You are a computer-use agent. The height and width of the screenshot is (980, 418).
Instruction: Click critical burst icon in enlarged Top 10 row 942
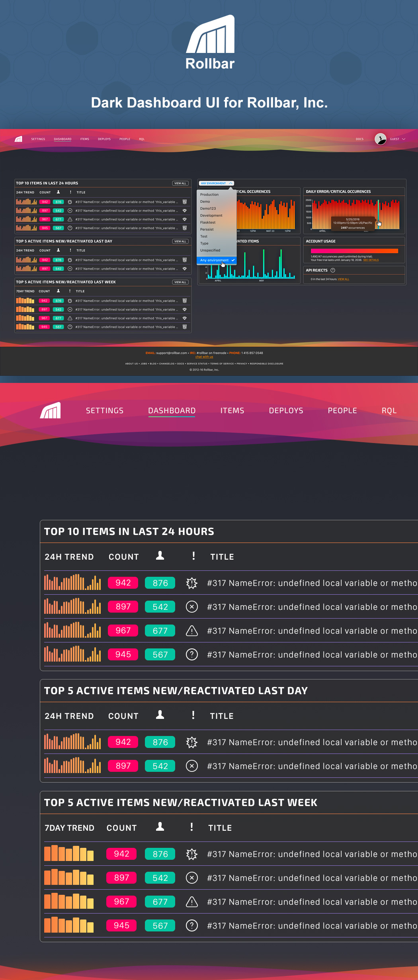(x=192, y=583)
